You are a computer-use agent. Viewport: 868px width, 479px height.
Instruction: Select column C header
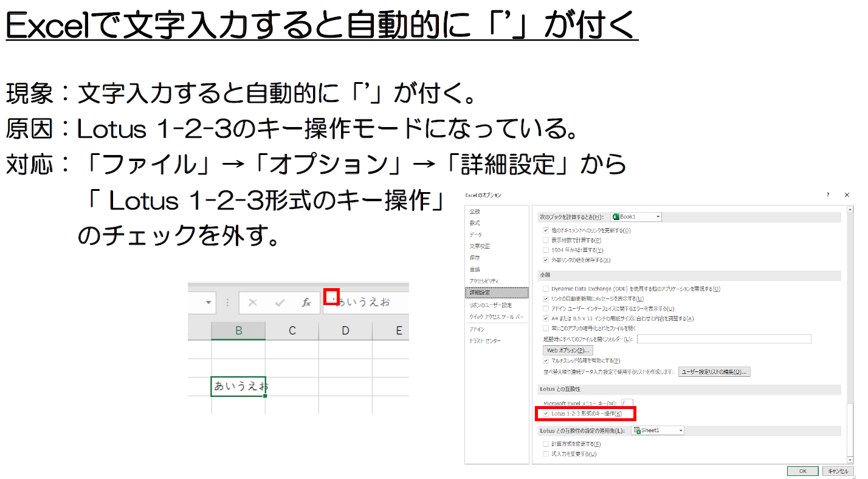tap(292, 331)
